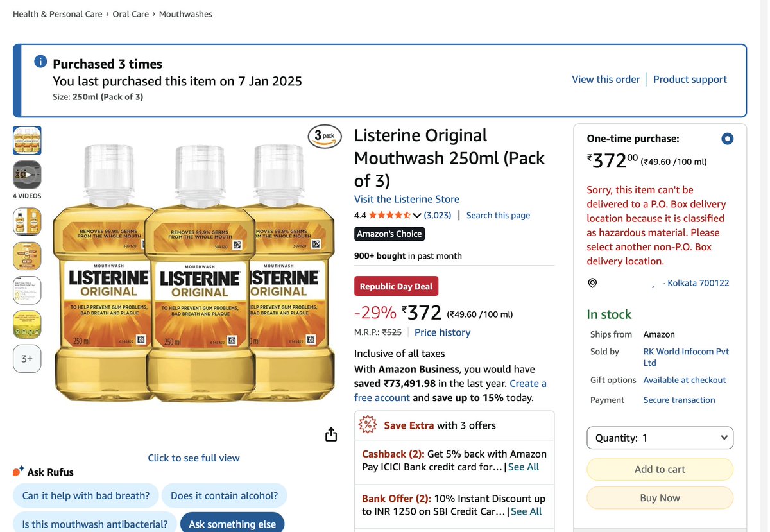Screen dimensions: 770x532
Task: Go to Oral Care breadcrumb
Action: 131,14
